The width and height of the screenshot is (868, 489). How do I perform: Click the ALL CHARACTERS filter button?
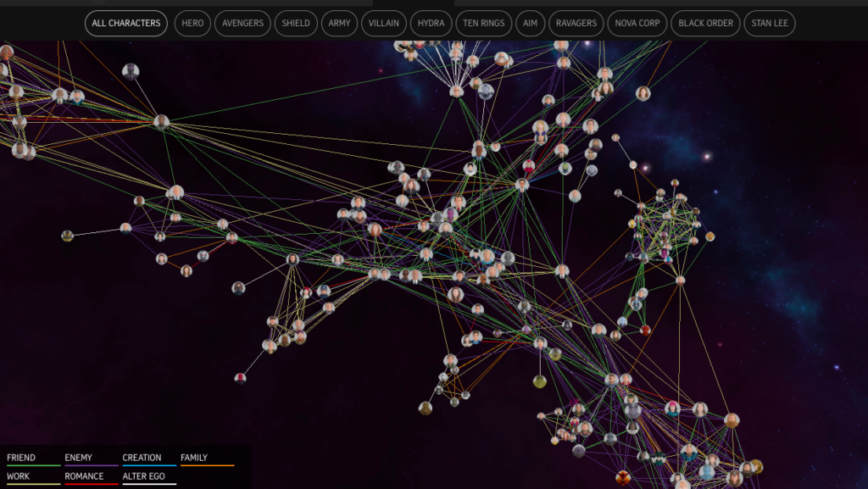(x=125, y=23)
